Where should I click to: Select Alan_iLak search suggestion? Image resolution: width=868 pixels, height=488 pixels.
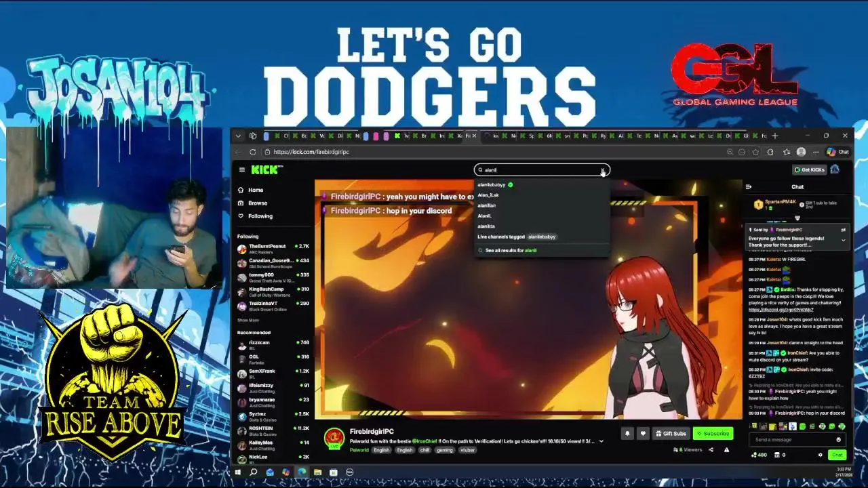tap(542, 195)
